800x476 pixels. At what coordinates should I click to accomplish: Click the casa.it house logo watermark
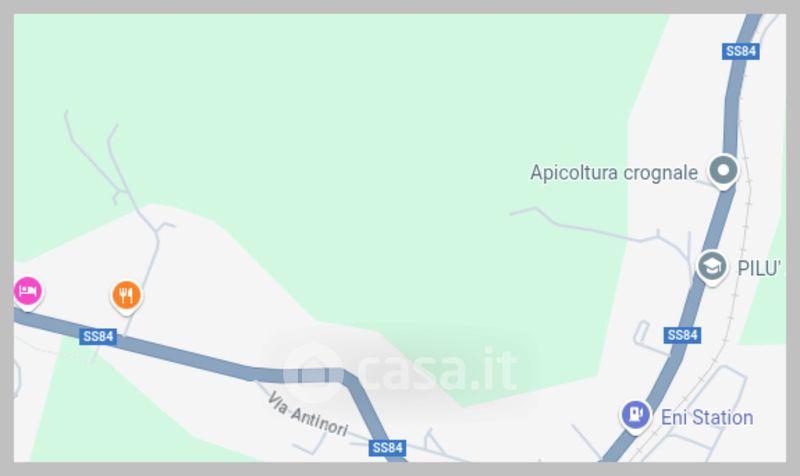pos(312,372)
